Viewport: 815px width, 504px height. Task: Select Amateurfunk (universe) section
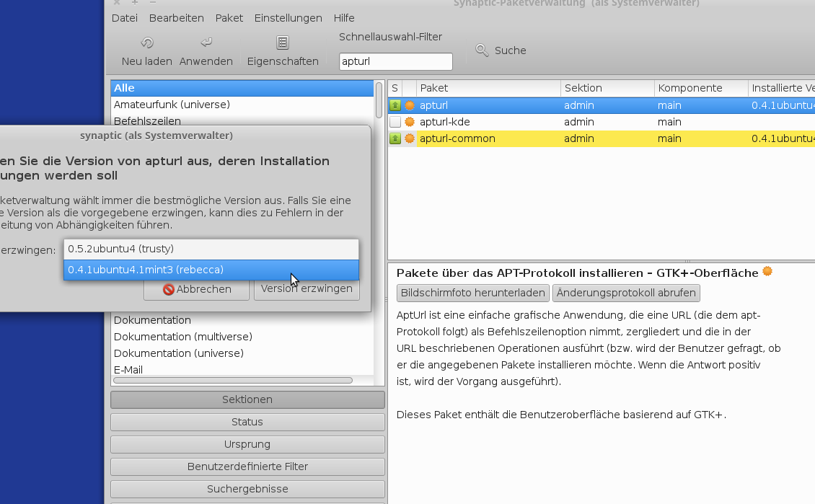[x=242, y=105]
